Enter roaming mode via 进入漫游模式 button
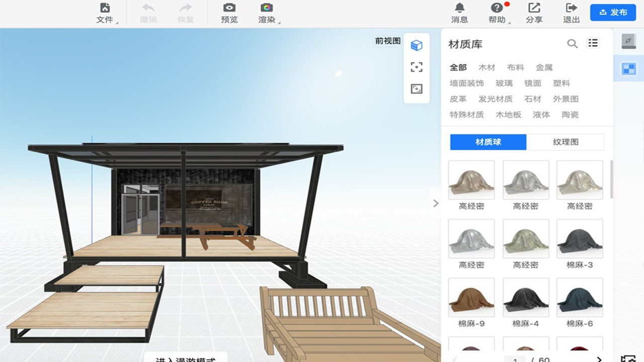The image size is (644, 362). tap(186, 359)
